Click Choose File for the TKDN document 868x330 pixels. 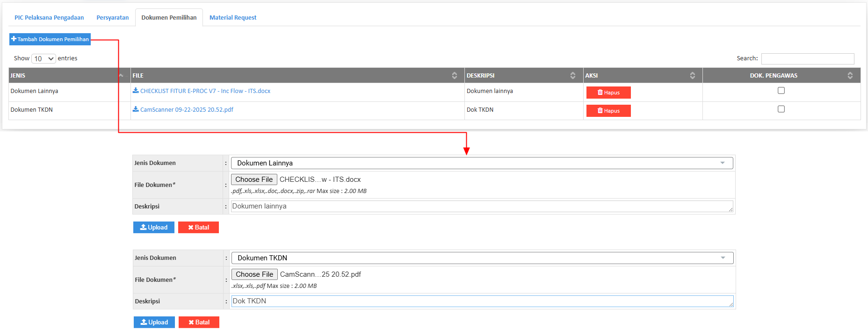(254, 274)
